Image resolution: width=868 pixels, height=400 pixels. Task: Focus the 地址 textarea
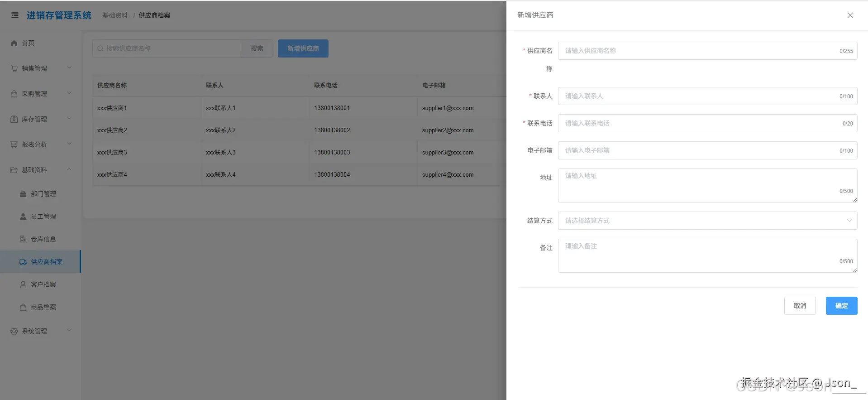click(x=707, y=185)
